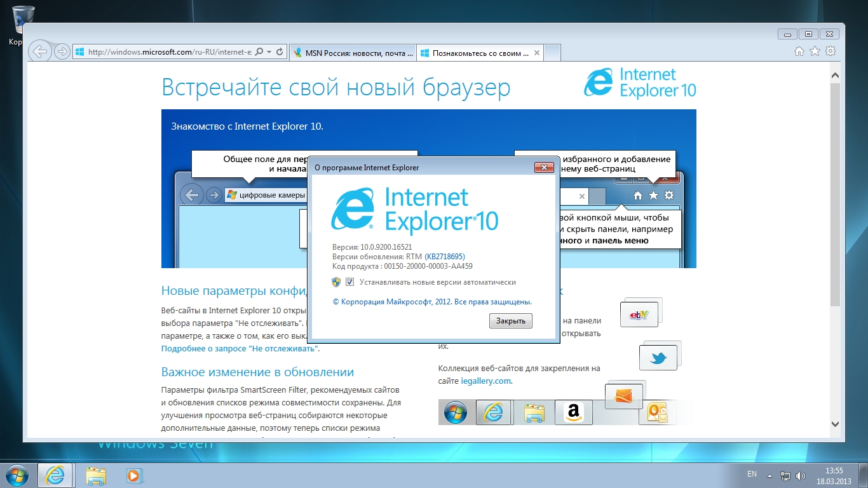Follow the iegallery.com link
The height and width of the screenshot is (488, 868).
pyautogui.click(x=486, y=381)
